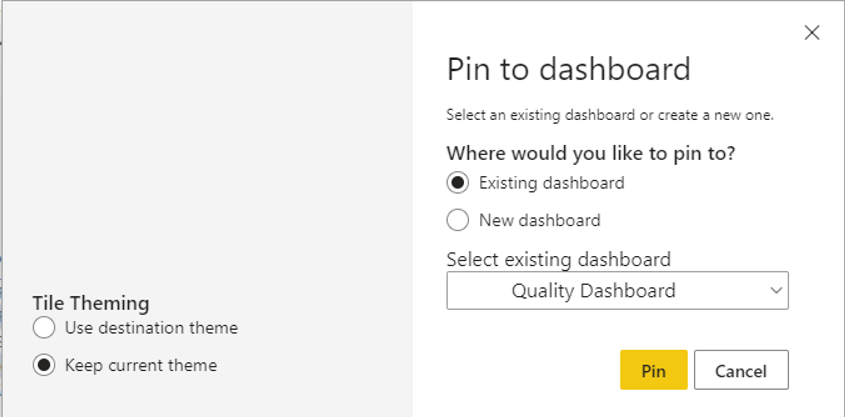Click the empty gray tile preview pane
This screenshot has width=845, height=417.
click(x=207, y=145)
